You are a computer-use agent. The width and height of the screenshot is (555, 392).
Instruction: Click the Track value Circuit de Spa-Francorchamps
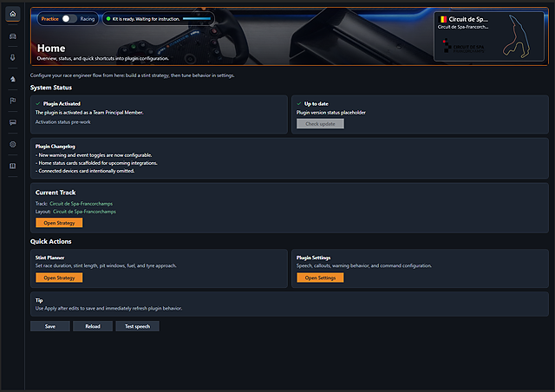point(81,204)
